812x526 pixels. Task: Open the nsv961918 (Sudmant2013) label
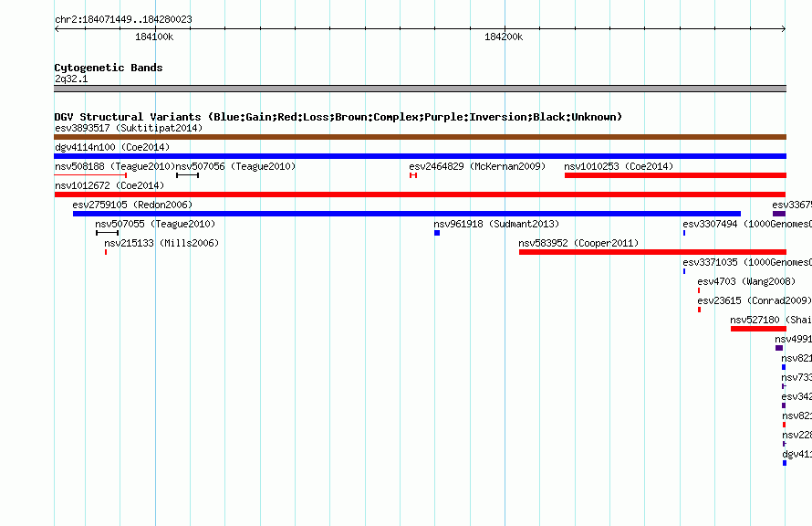pos(496,224)
